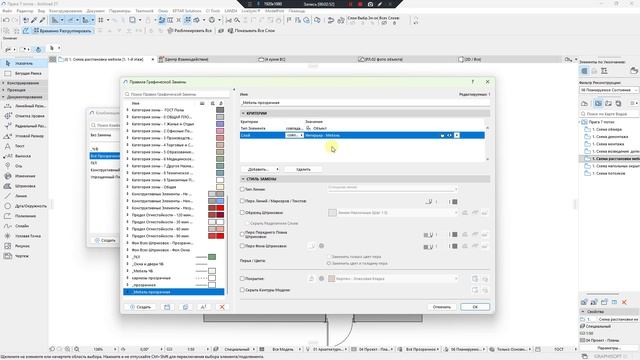Click the Отменить cancel button
This screenshot has width=640, height=360.
coord(442,307)
